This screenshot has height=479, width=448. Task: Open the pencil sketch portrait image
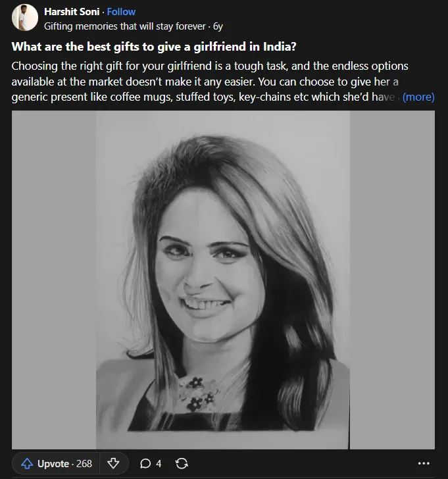click(x=223, y=280)
